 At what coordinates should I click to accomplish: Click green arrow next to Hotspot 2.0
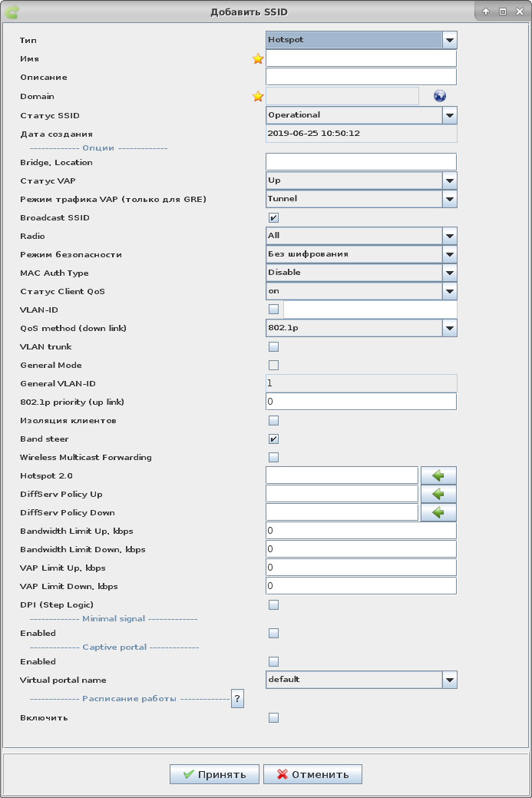[x=438, y=476]
